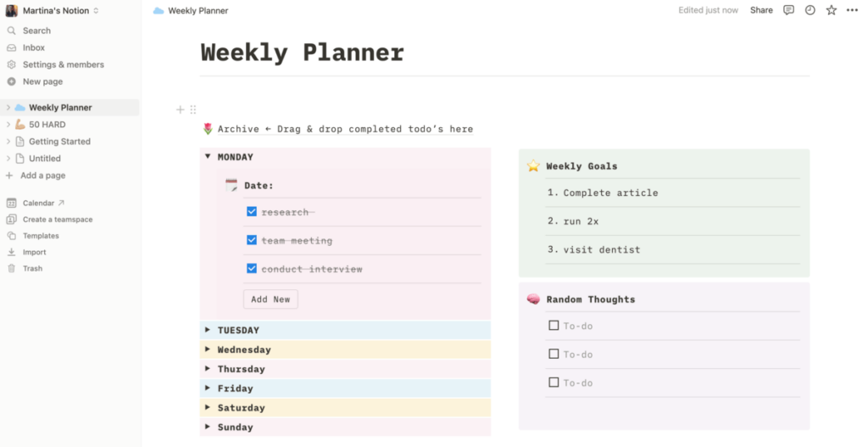
Task: Click the plus icon to add block
Action: (x=180, y=109)
